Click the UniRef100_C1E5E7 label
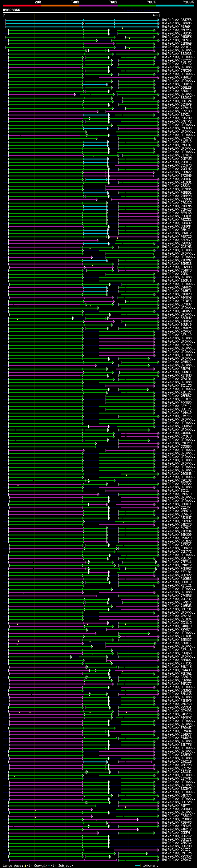The width and height of the screenshot is (197, 868). (x=176, y=40)
